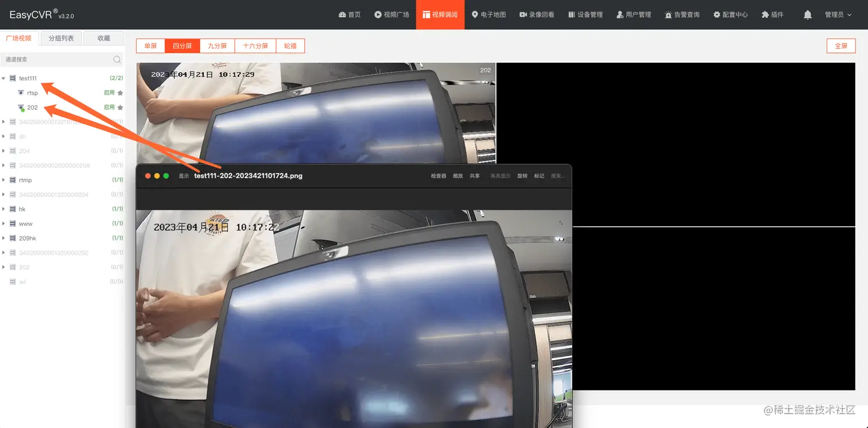The width and height of the screenshot is (868, 428).
Task: Switch to 收藏 sidebar tab
Action: click(x=103, y=38)
